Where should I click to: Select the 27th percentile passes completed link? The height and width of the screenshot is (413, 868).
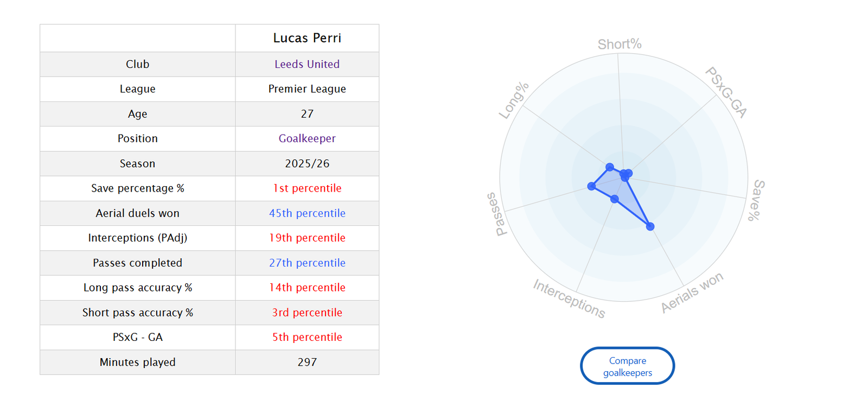click(307, 263)
